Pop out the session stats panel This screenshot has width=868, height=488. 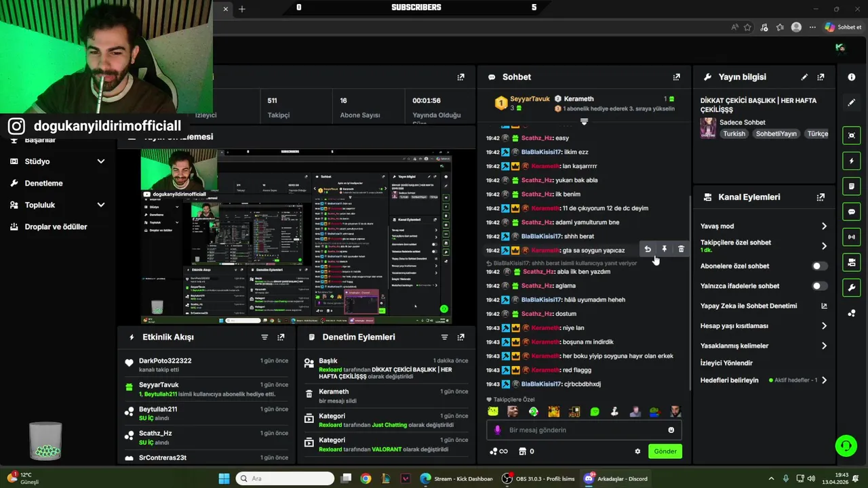point(461,77)
